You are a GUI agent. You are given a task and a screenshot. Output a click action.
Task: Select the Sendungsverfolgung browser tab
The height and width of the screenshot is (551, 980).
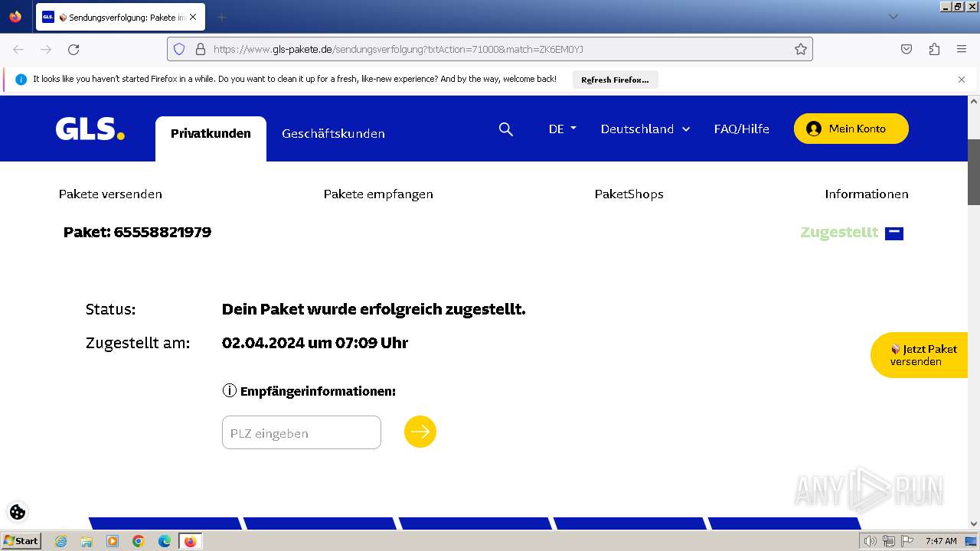click(x=119, y=17)
